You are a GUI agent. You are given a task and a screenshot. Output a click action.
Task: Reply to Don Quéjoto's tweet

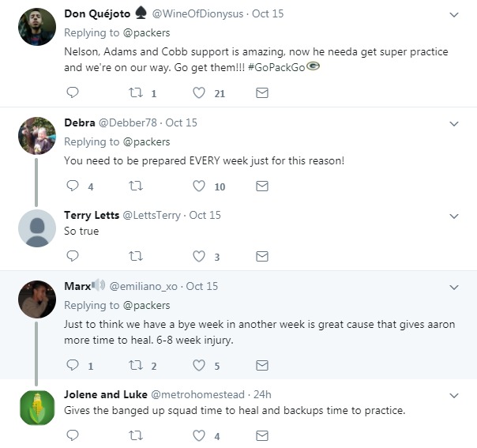(x=73, y=93)
